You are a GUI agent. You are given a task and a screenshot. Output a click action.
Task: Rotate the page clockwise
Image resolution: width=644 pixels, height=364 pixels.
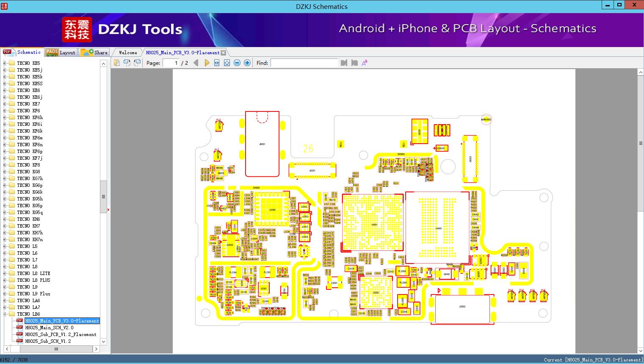(137, 63)
